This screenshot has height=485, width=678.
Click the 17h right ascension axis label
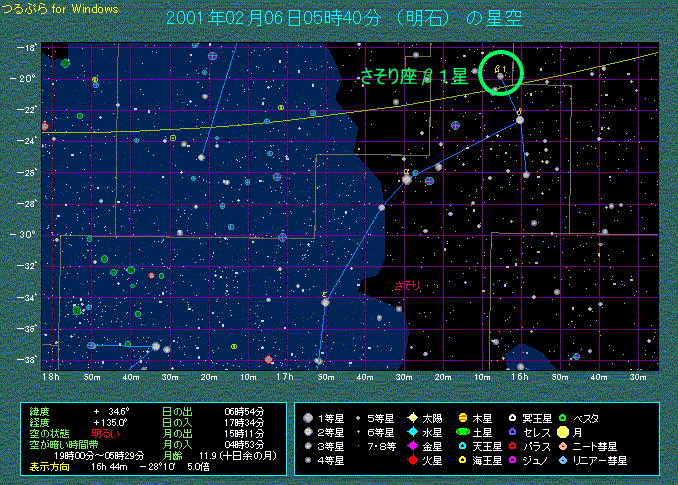(286, 376)
